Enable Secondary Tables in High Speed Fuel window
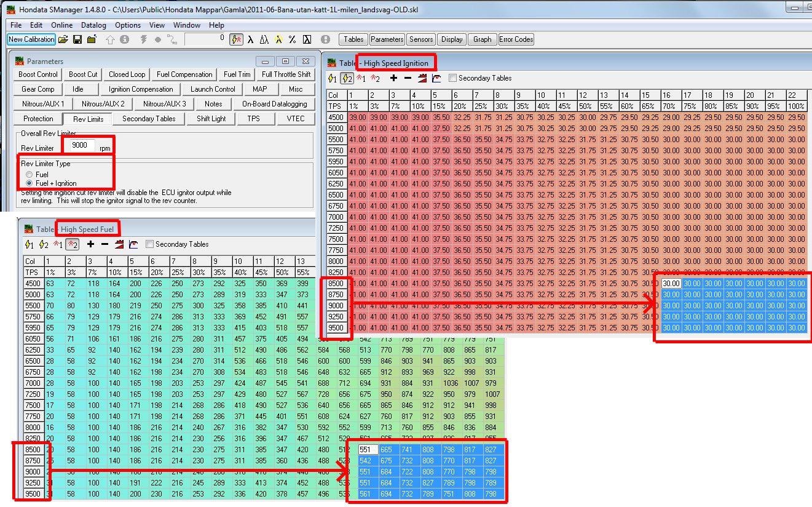 click(150, 244)
